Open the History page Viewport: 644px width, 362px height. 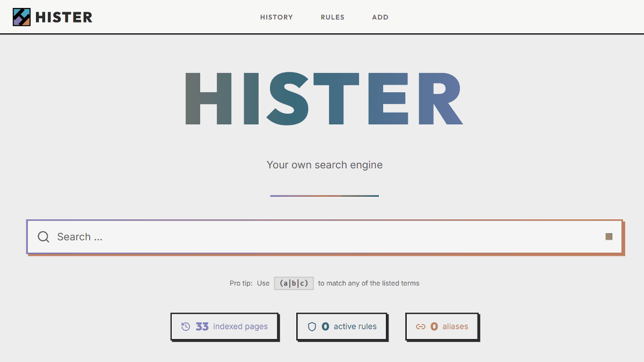tap(276, 17)
